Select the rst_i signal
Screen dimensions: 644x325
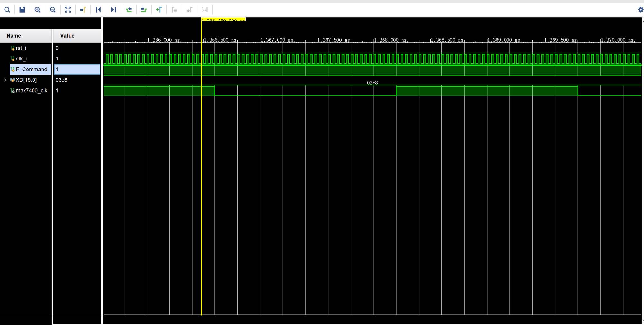coord(21,48)
